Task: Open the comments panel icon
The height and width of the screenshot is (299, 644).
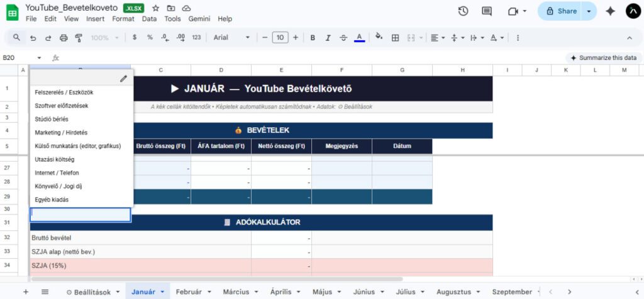Action: point(486,11)
